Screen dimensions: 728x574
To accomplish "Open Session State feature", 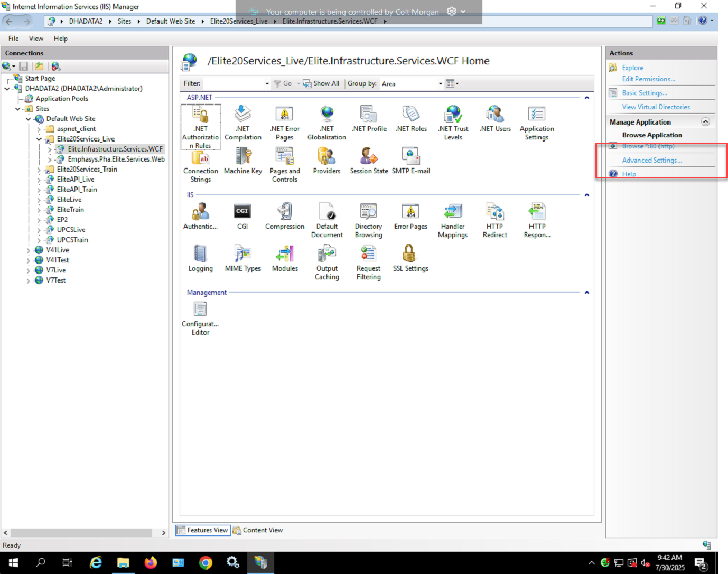I will pos(369,161).
